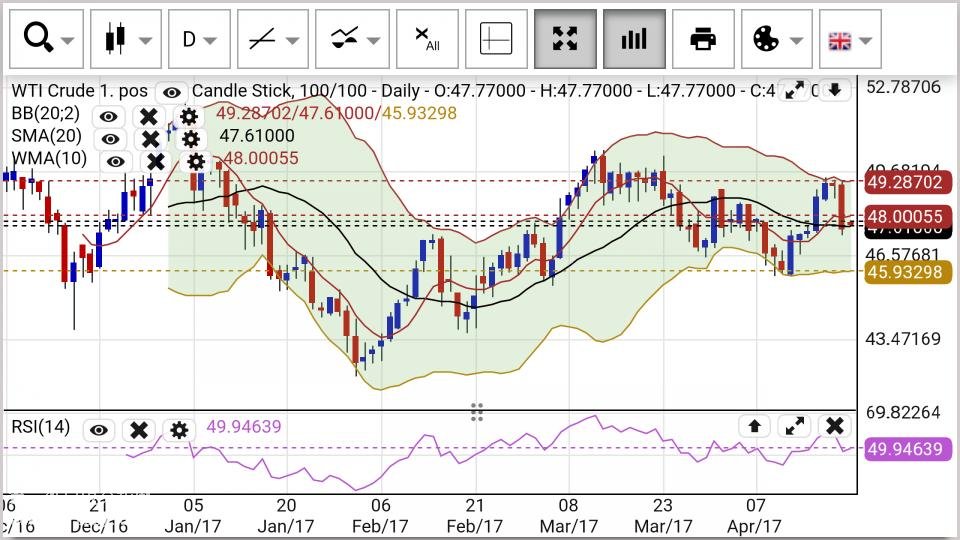Toggle fullscreen expand button in toolbar
This screenshot has width=960, height=540.
point(565,40)
